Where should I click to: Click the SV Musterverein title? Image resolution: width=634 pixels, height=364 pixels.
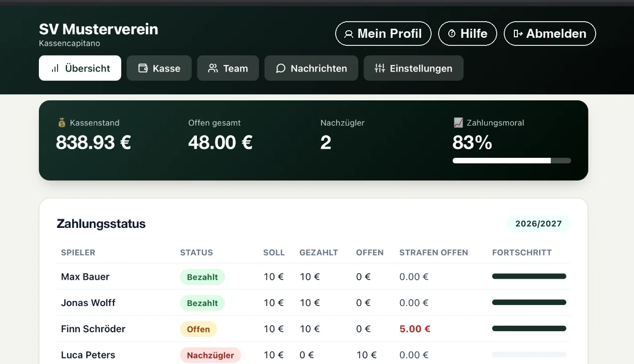(98, 29)
